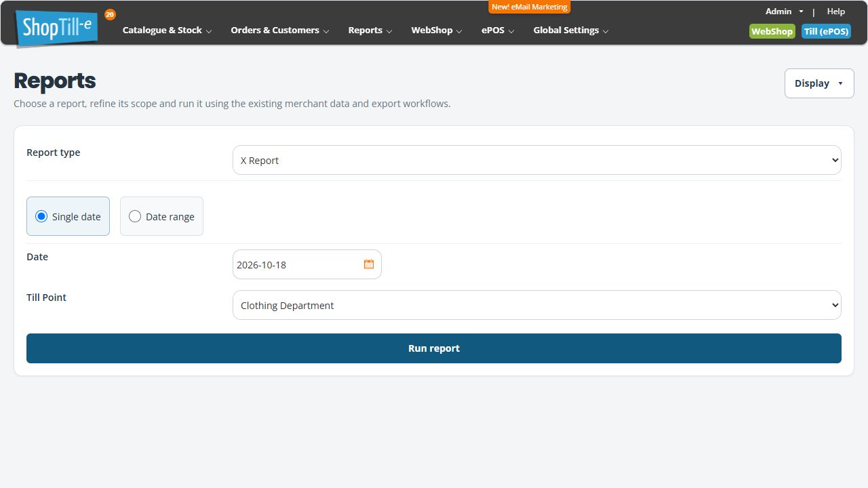Image resolution: width=868 pixels, height=488 pixels.
Task: Open the Till Point dropdown
Action: 536,305
